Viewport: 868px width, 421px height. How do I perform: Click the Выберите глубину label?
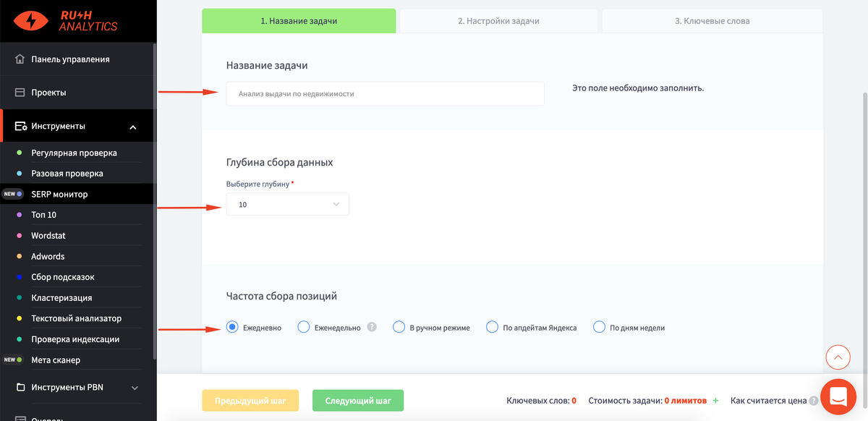click(x=260, y=184)
